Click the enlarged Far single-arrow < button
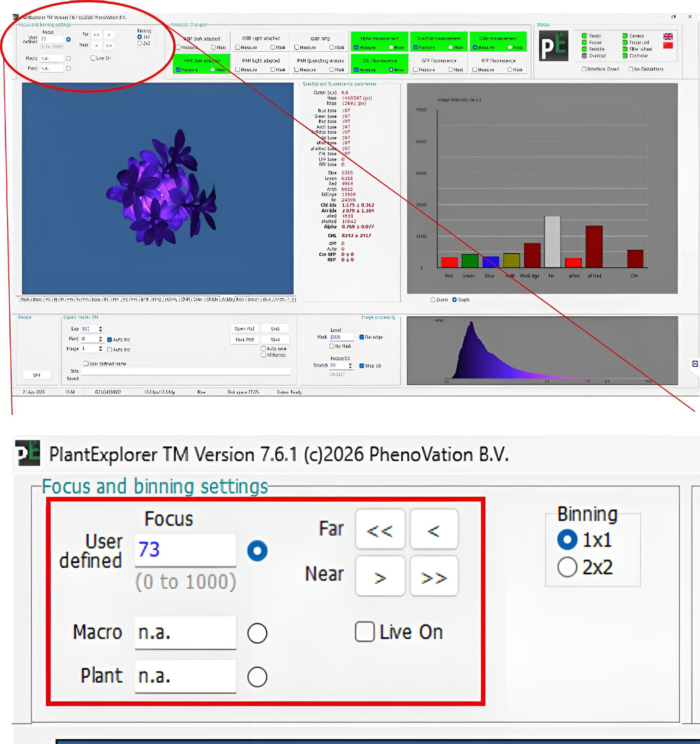 tap(434, 529)
